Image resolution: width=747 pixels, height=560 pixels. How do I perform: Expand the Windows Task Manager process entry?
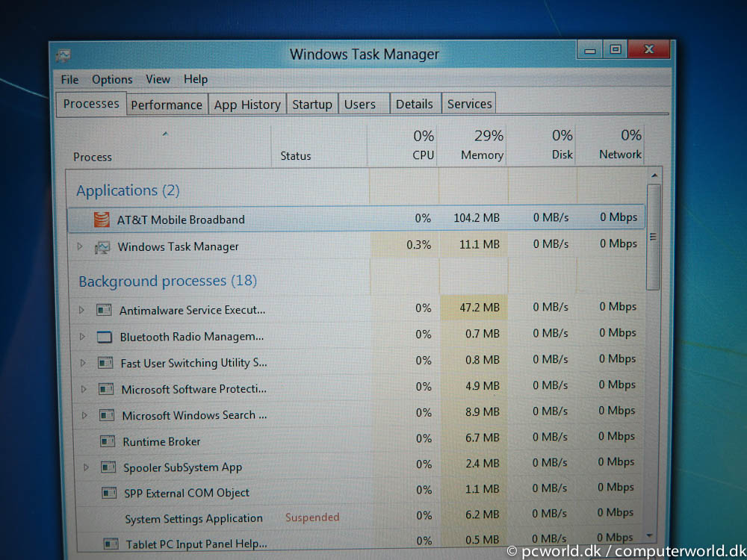click(x=80, y=246)
